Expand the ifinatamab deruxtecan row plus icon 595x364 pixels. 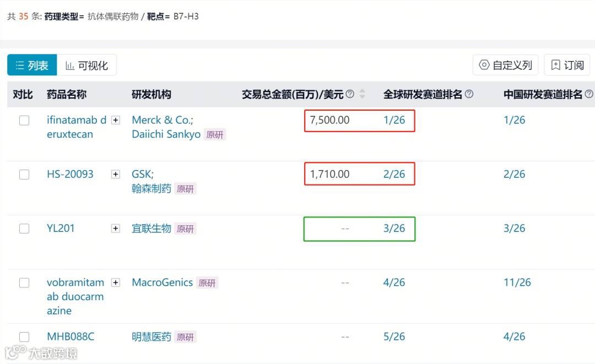[x=116, y=120]
